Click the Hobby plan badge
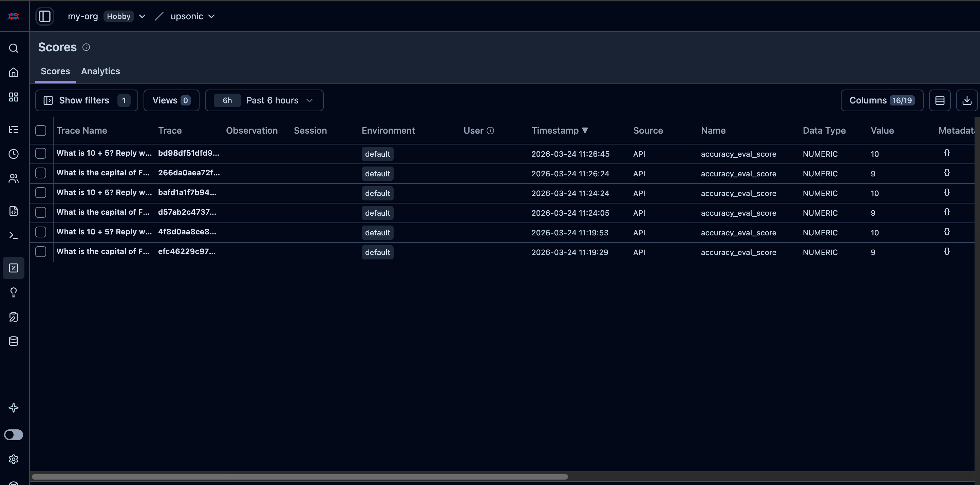The height and width of the screenshot is (485, 980). (119, 16)
